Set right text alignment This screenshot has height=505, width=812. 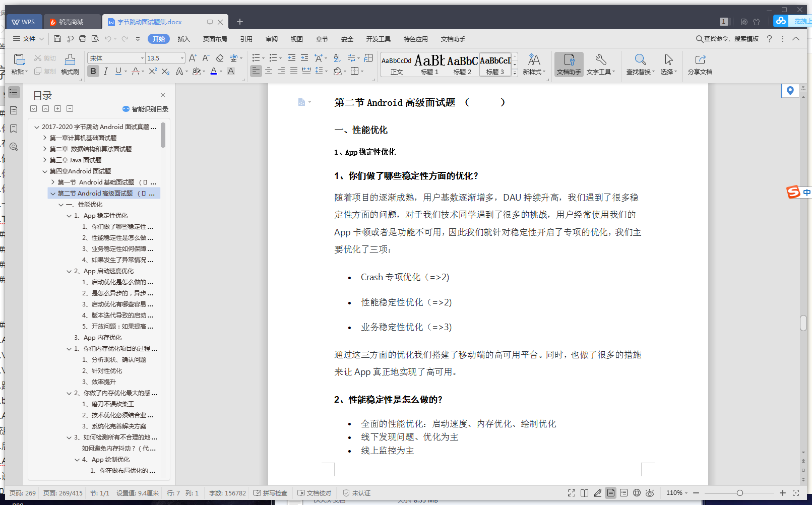click(281, 71)
